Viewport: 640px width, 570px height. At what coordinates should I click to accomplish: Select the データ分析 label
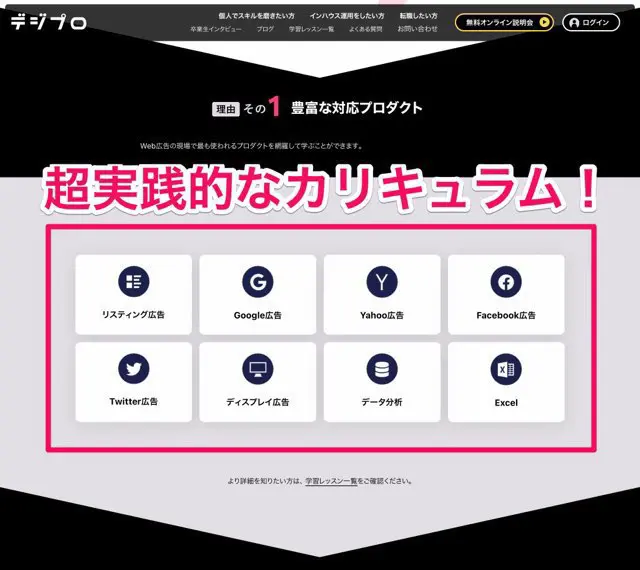pyautogui.click(x=382, y=402)
